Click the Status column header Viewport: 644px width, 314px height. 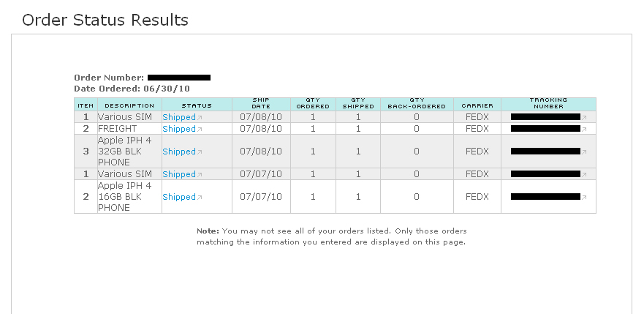(197, 105)
